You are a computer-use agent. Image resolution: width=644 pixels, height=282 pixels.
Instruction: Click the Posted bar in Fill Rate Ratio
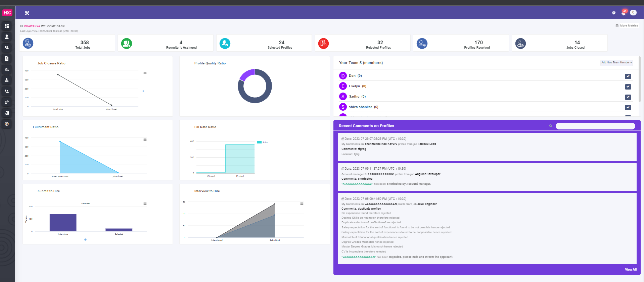240,159
